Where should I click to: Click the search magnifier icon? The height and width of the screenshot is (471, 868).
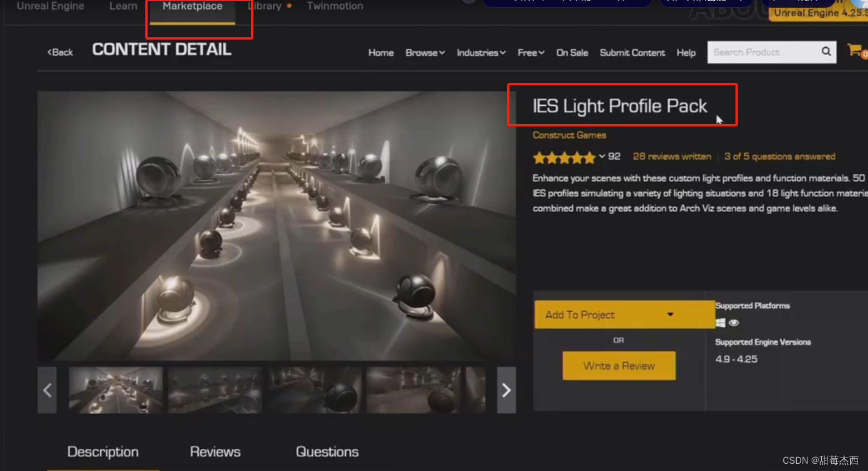pyautogui.click(x=826, y=52)
